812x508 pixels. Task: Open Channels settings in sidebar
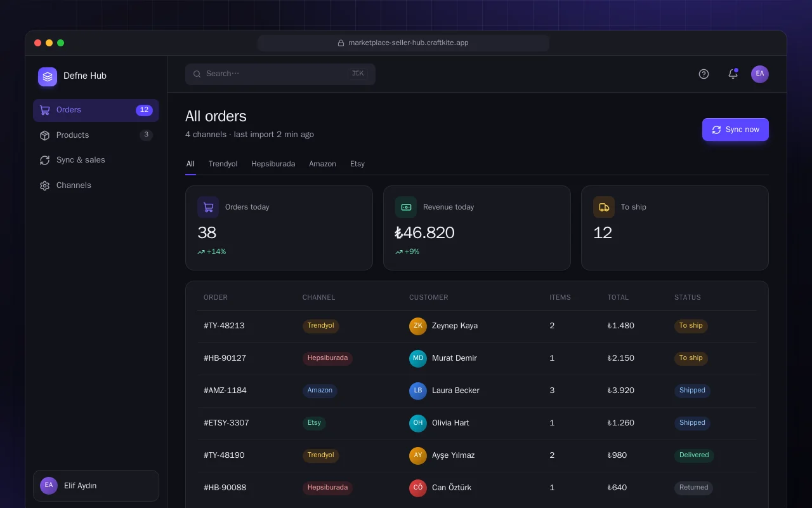96,185
